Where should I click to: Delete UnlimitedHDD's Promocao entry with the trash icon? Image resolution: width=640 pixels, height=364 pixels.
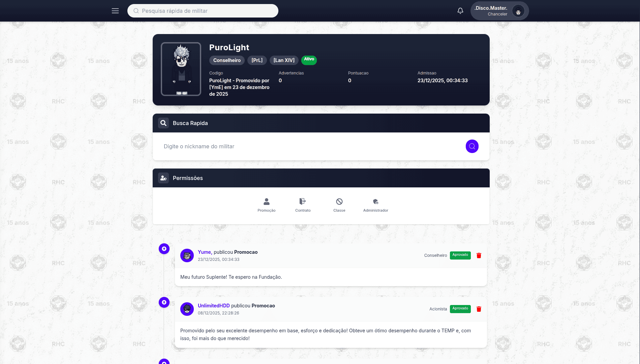pos(479,309)
